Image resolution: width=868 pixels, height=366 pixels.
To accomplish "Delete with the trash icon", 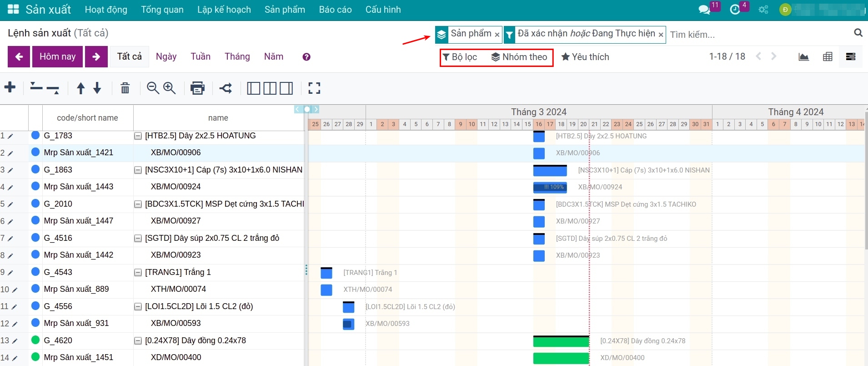I will pyautogui.click(x=125, y=88).
